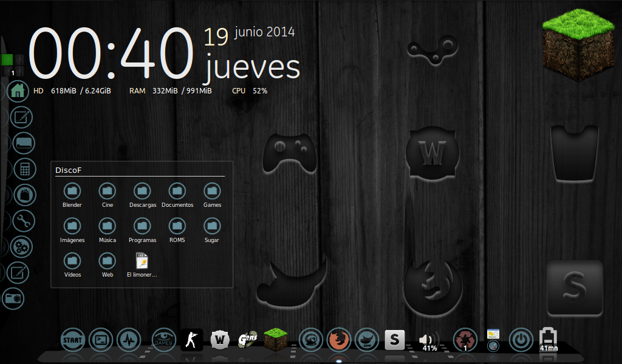The height and width of the screenshot is (364, 622).
Task: Open the Documentos folder
Action: tap(177, 196)
